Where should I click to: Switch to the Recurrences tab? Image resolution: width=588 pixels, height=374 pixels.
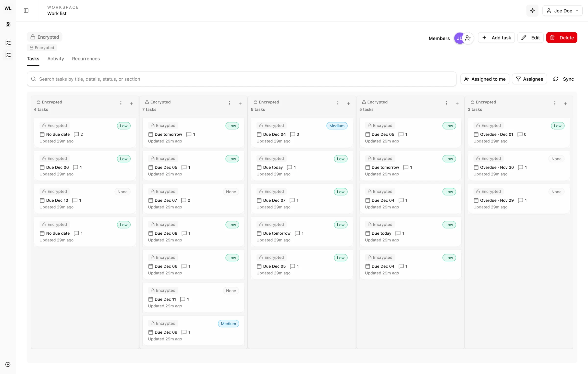[x=86, y=59]
